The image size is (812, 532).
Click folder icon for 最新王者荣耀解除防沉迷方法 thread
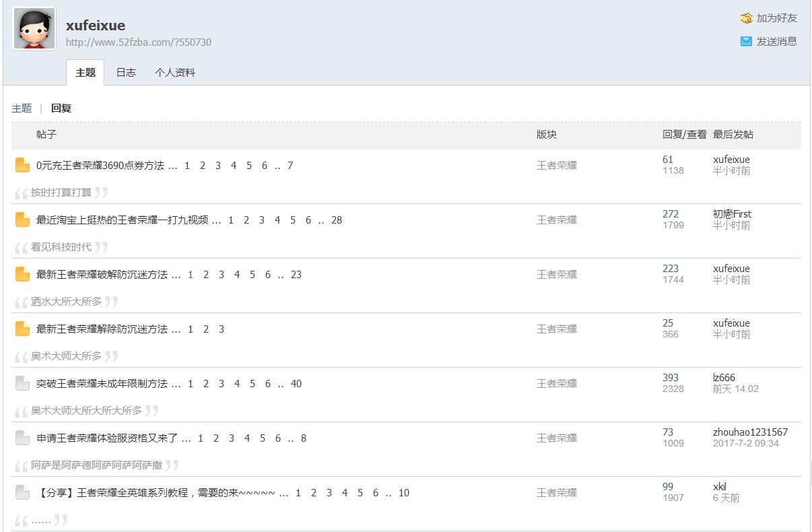point(22,329)
